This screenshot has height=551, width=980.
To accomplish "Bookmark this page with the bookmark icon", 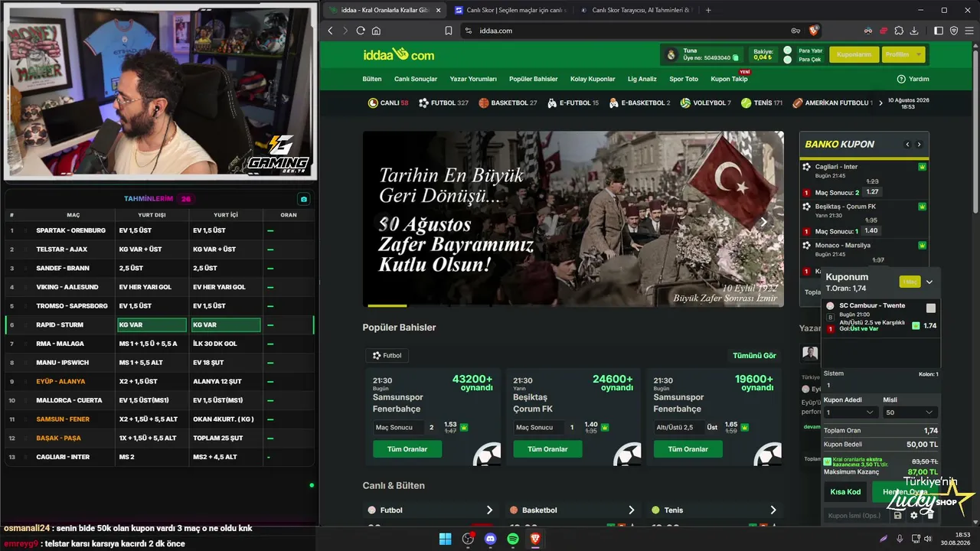I will [449, 31].
